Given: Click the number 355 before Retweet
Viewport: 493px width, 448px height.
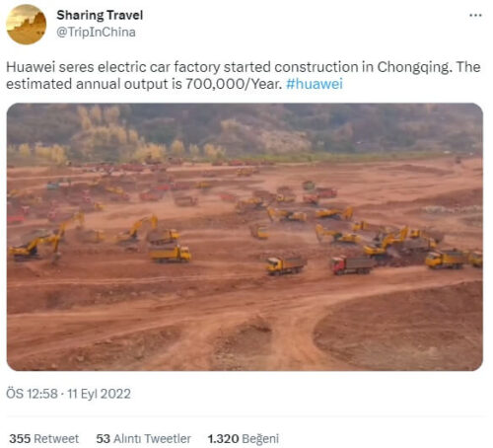Looking at the screenshot, I should [20, 438].
